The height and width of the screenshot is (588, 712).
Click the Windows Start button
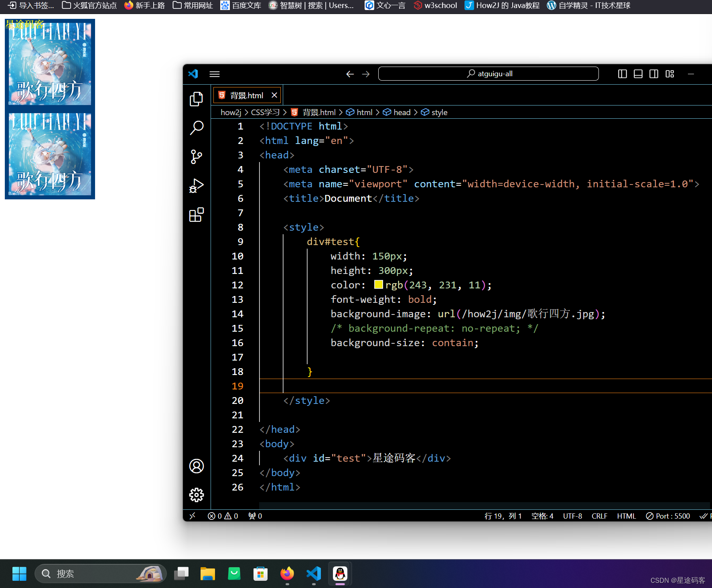click(19, 574)
